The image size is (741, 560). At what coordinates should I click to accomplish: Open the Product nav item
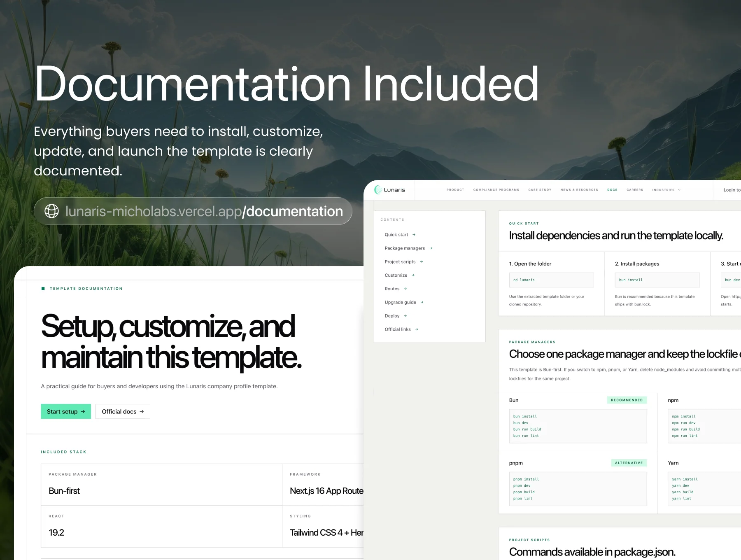tap(455, 190)
